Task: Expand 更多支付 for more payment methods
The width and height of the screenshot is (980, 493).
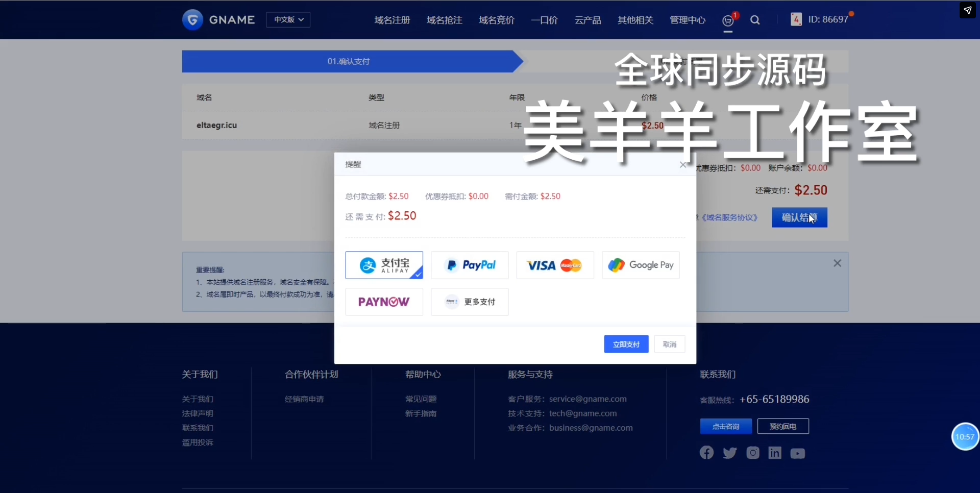Action: point(470,302)
